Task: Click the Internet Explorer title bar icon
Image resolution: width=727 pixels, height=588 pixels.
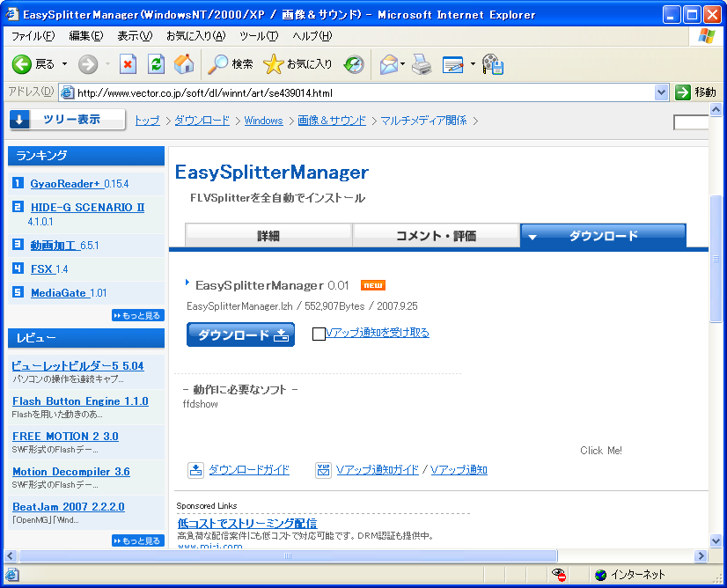Action: click(x=11, y=14)
